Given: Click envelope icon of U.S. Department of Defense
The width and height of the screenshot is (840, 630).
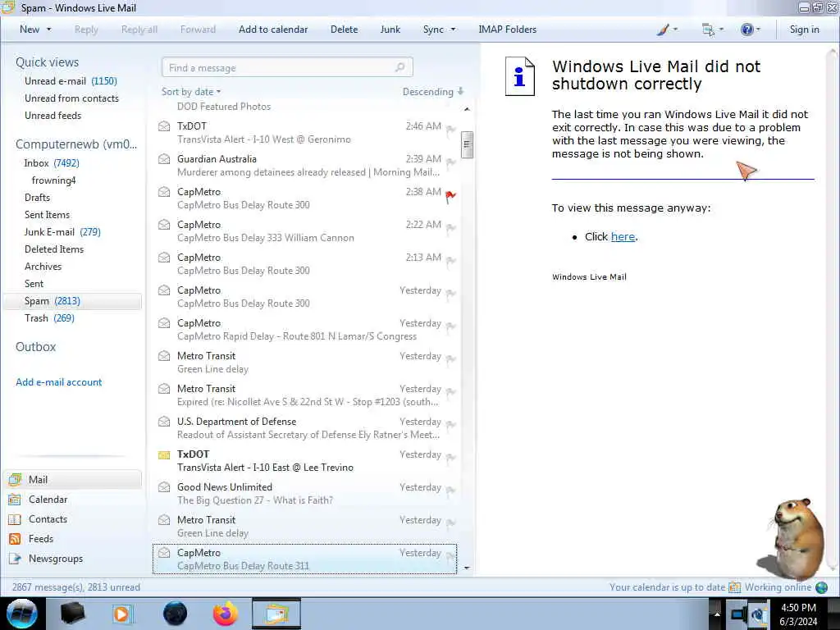Looking at the screenshot, I should coord(164,422).
